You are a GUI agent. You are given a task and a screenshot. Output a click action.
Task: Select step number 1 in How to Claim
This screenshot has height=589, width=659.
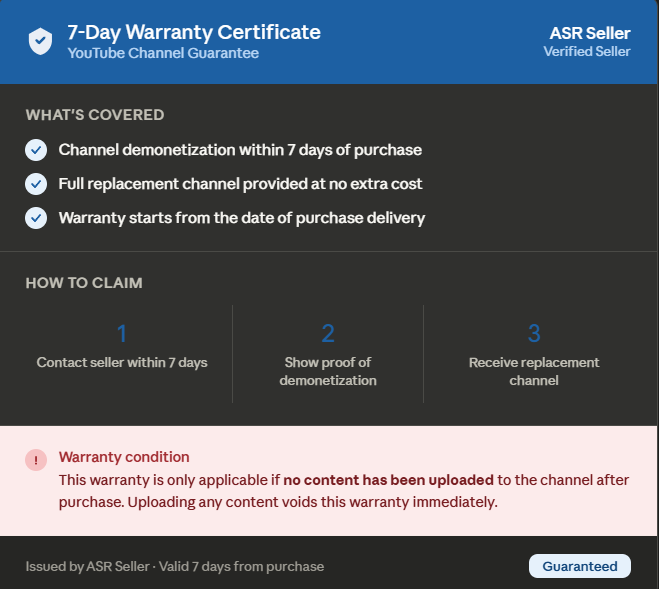122,333
